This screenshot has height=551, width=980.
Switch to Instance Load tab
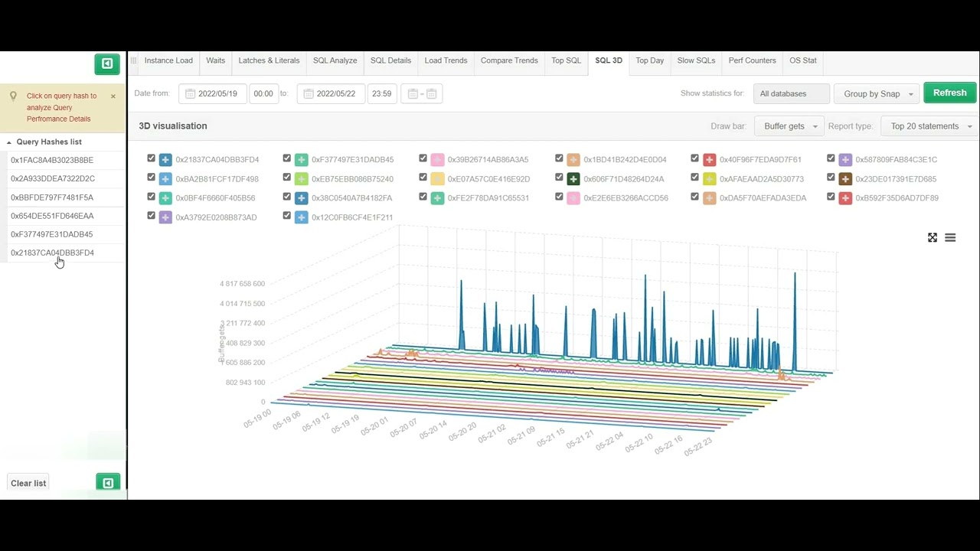(x=168, y=60)
